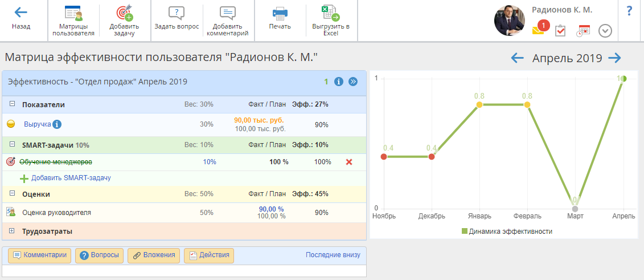Screen dimensions: 644x280
Task: Delete the Обучение менеджеров task with red X
Action: [x=349, y=162]
